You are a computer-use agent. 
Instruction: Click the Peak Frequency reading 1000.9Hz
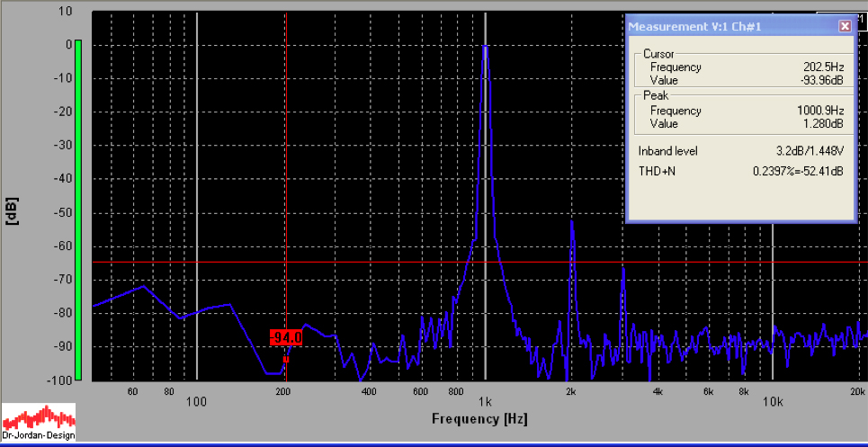click(x=820, y=111)
